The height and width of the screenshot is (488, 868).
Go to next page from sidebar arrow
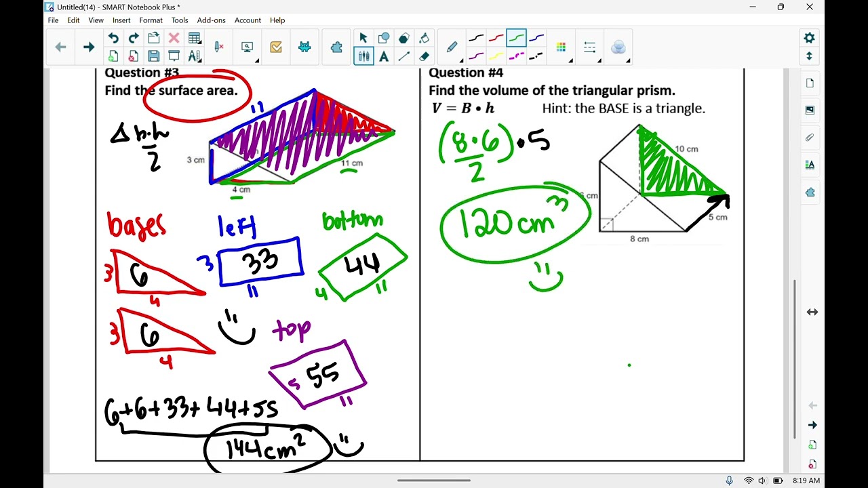(812, 425)
